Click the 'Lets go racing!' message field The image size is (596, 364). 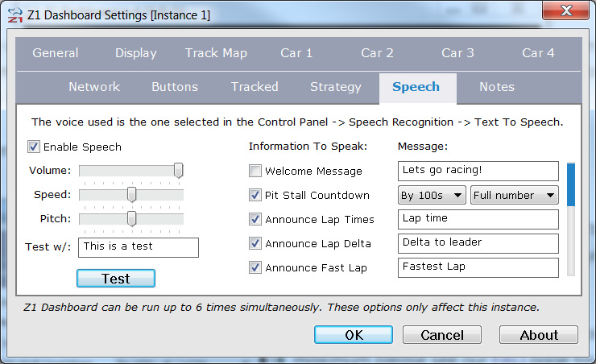478,171
